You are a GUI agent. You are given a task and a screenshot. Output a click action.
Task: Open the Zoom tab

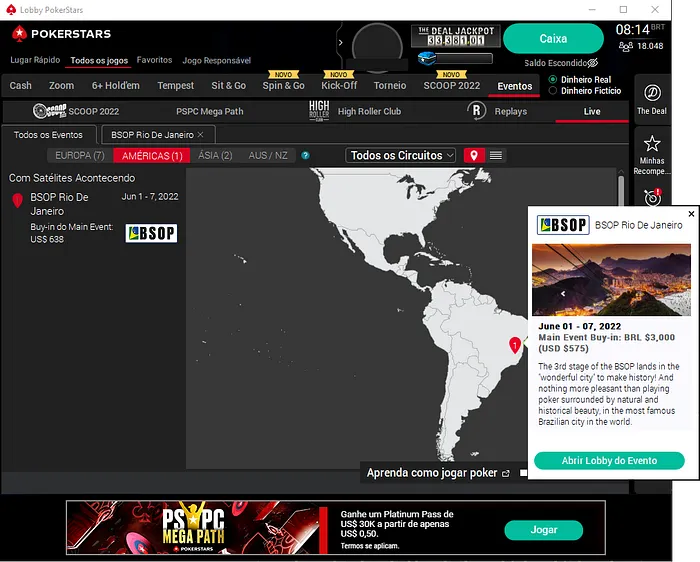(62, 86)
